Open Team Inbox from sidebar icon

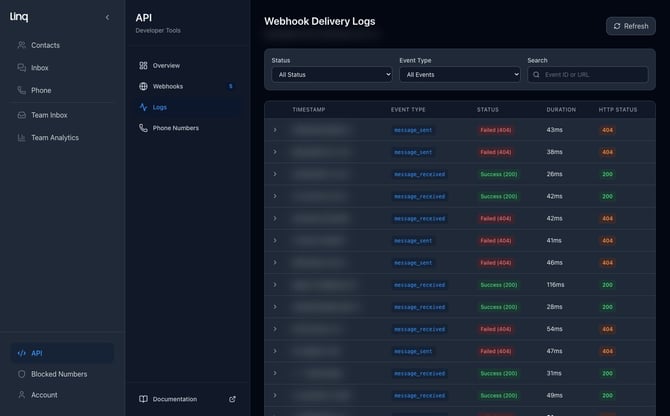click(x=22, y=115)
